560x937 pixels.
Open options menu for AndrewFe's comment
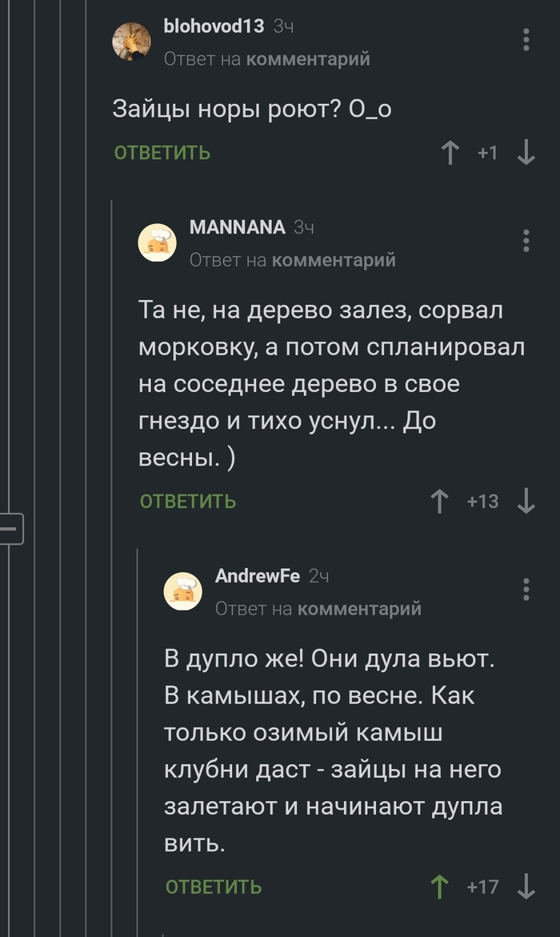[x=526, y=589]
